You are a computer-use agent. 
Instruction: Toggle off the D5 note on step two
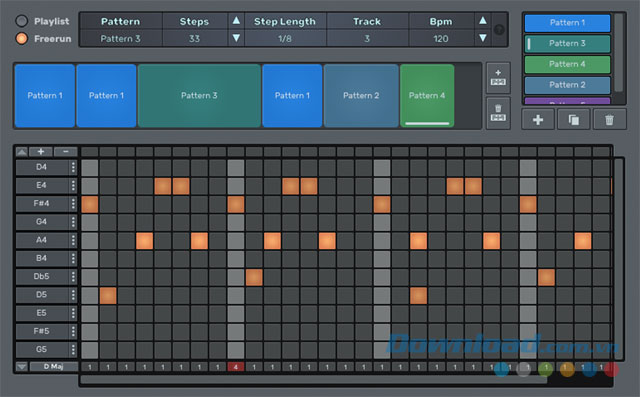tap(108, 296)
